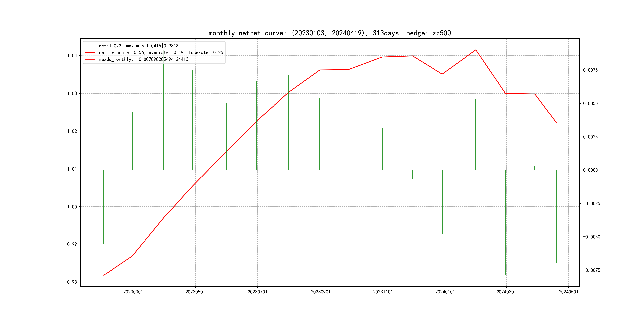This screenshot has width=644, height=322.
Task: Click the red line sample beside net:1.022
Action: pos(90,46)
